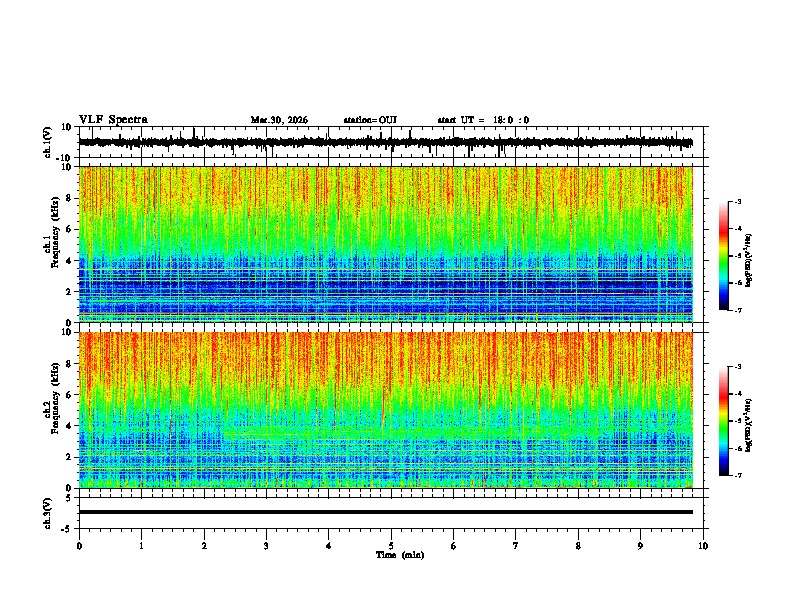Click the flat ch.3 voltage trace
The width and height of the screenshot is (792, 612).
coord(385,512)
